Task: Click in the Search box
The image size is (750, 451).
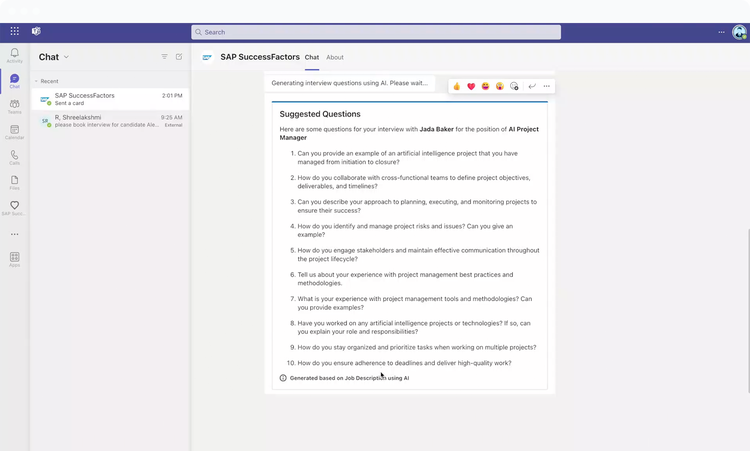Action: tap(376, 32)
